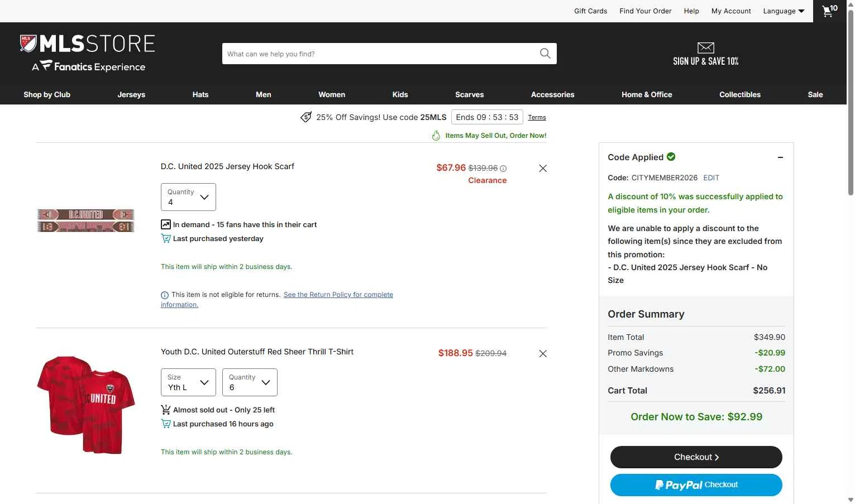Open the red youth T-shirt thumbnail
The image size is (855, 504).
[x=86, y=405]
